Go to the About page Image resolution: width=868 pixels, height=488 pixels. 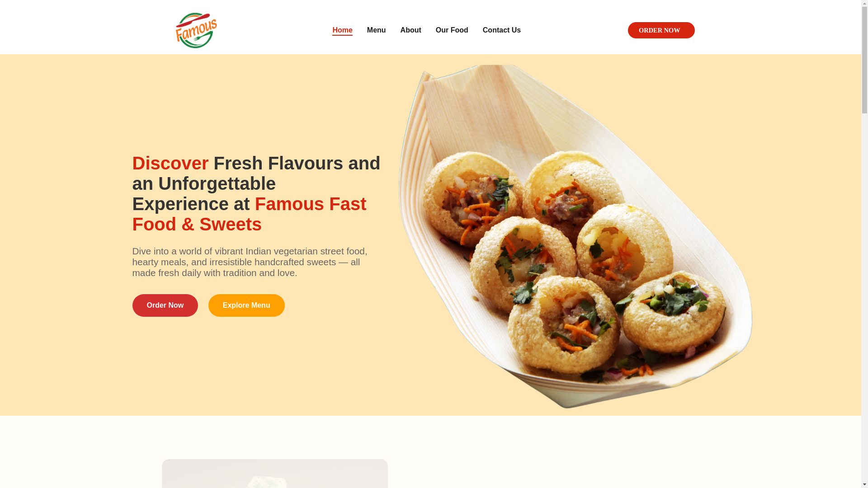click(x=410, y=30)
